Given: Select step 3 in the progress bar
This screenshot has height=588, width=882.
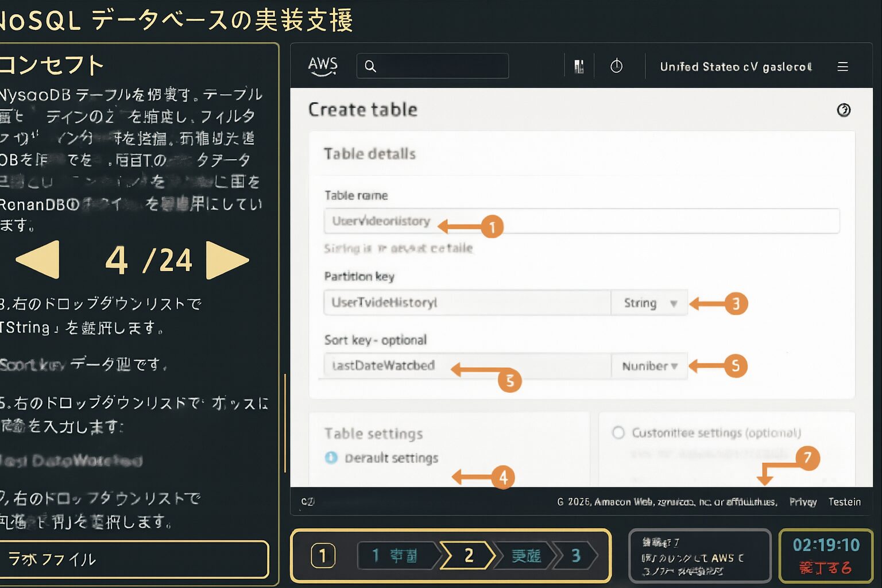Looking at the screenshot, I should [x=575, y=555].
